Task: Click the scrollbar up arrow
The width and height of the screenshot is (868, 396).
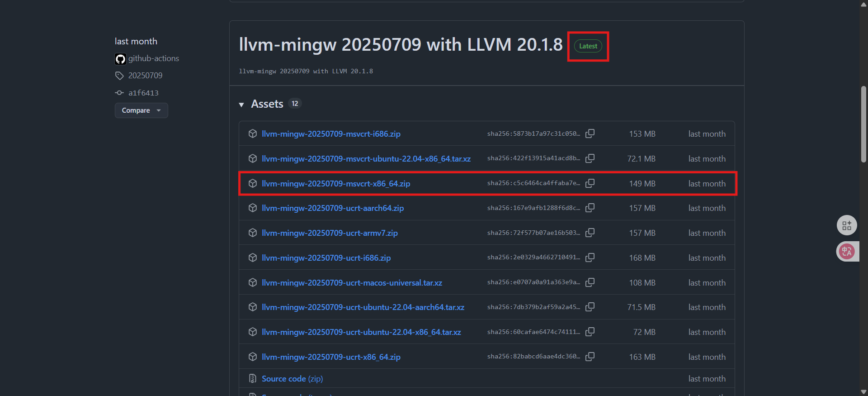Action: click(863, 4)
